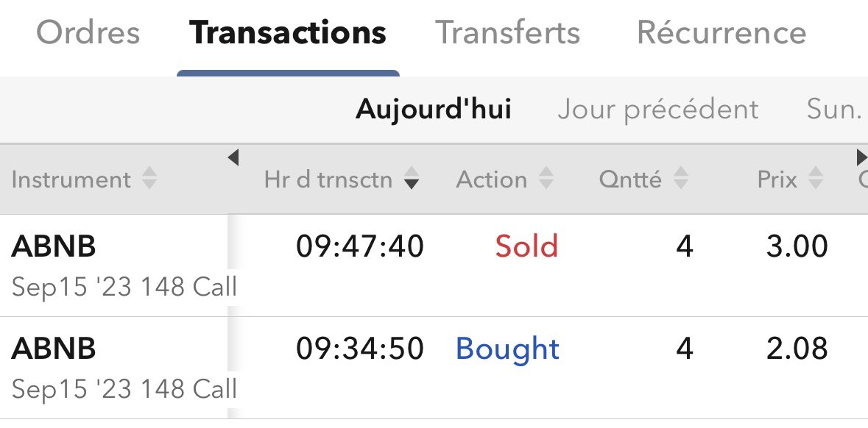The image size is (868, 428).
Task: Sort by Instrument column arrows
Action: coord(149,179)
